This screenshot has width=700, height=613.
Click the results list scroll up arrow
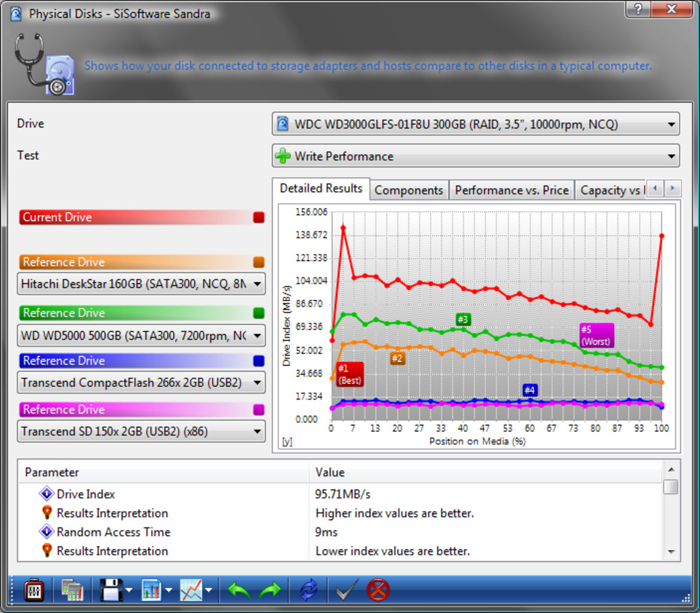(x=671, y=470)
